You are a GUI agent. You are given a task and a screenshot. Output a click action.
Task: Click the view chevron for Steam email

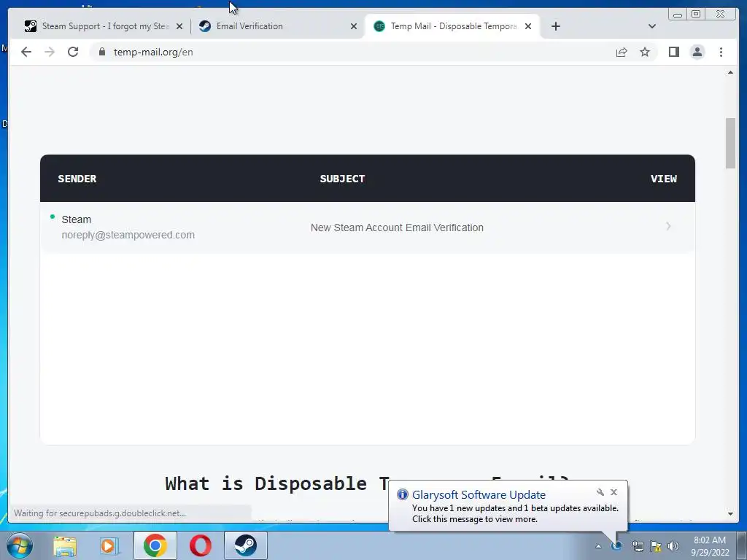(668, 226)
